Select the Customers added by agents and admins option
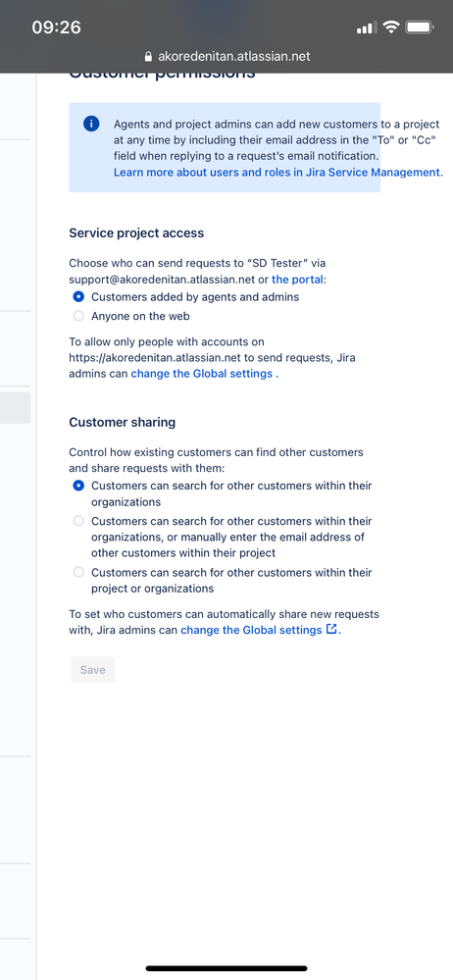 [x=78, y=297]
